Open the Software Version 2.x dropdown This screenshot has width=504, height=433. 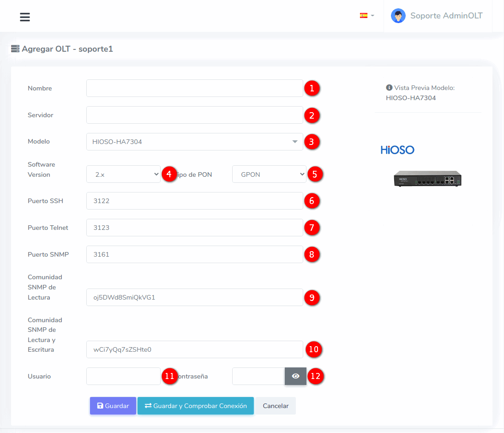coord(123,174)
